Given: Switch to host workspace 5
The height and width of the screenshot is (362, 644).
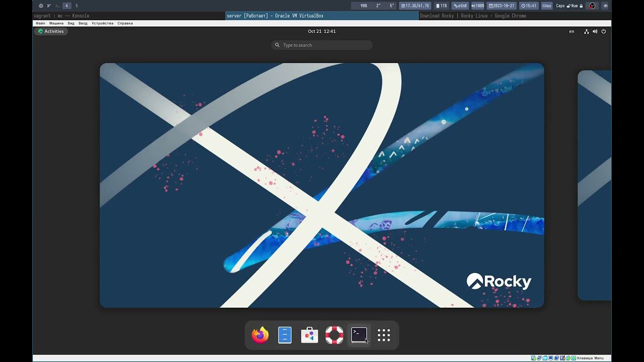Looking at the screenshot, I should tap(76, 6).
